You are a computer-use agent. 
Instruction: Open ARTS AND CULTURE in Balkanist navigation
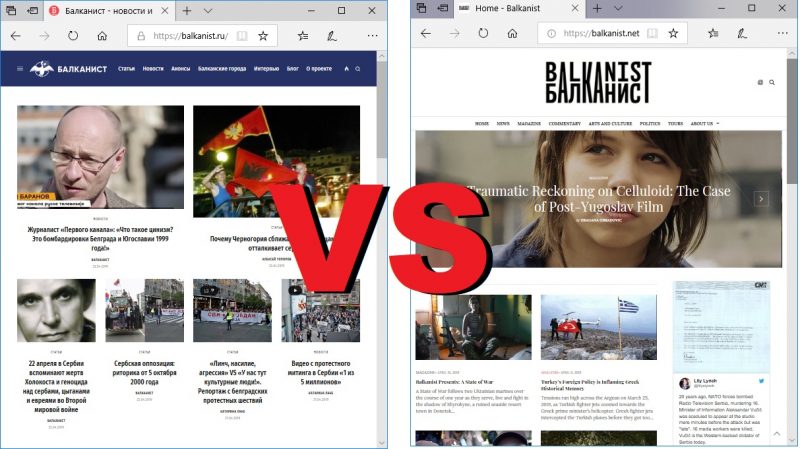(610, 123)
